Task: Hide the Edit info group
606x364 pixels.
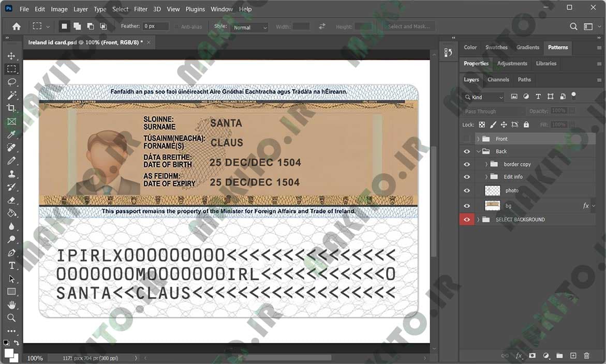Action: click(x=467, y=177)
